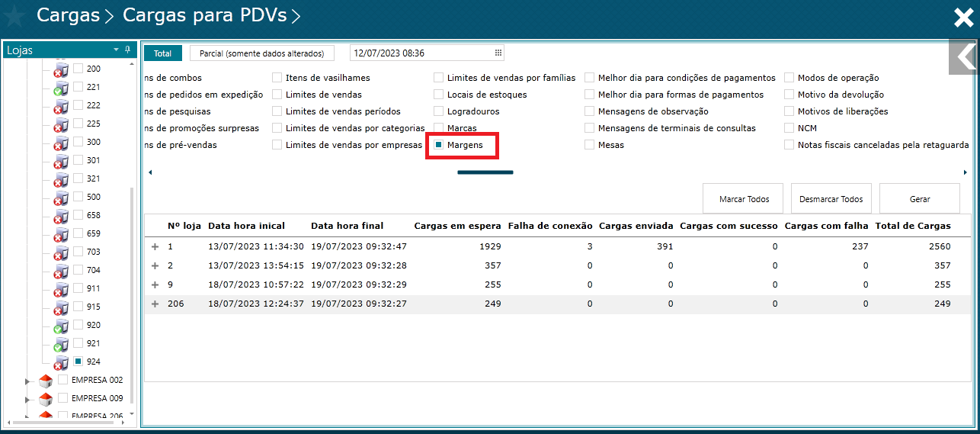Click the options horizontal scrollbar thumb

pos(485,172)
